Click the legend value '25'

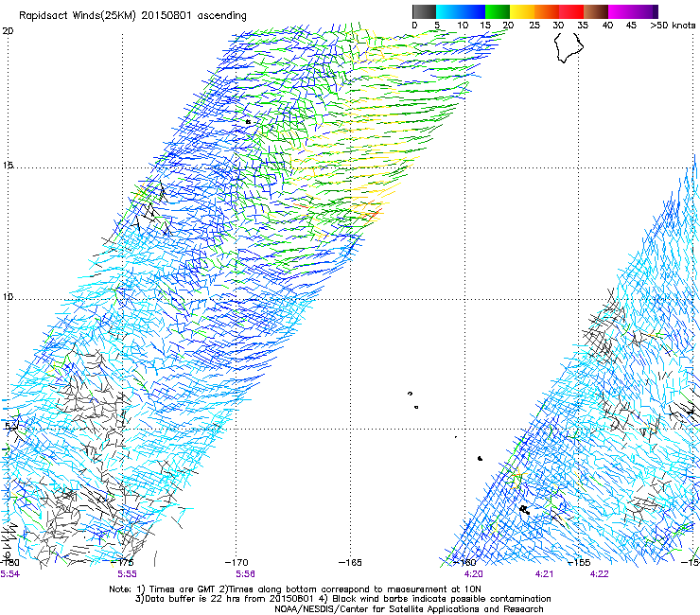pyautogui.click(x=534, y=25)
